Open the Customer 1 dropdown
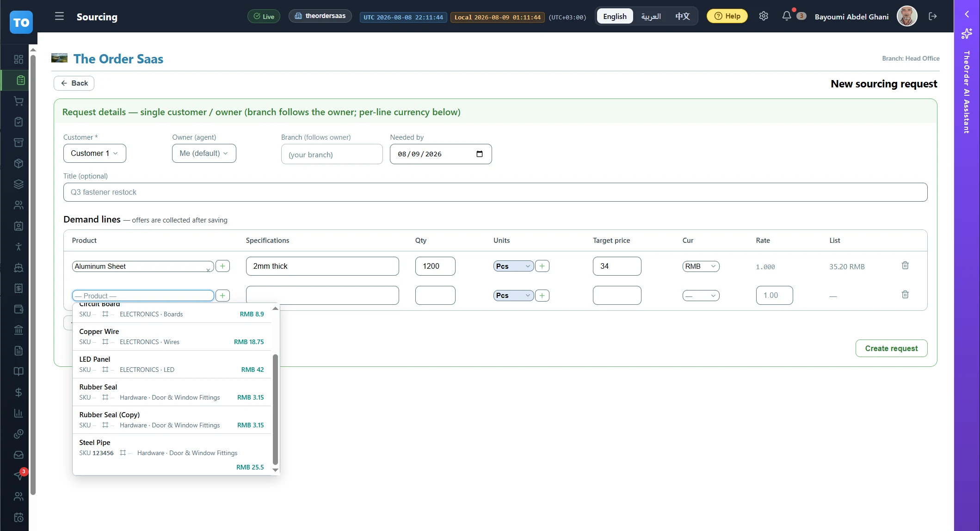Screen dimensions: 980x531 pos(94,153)
